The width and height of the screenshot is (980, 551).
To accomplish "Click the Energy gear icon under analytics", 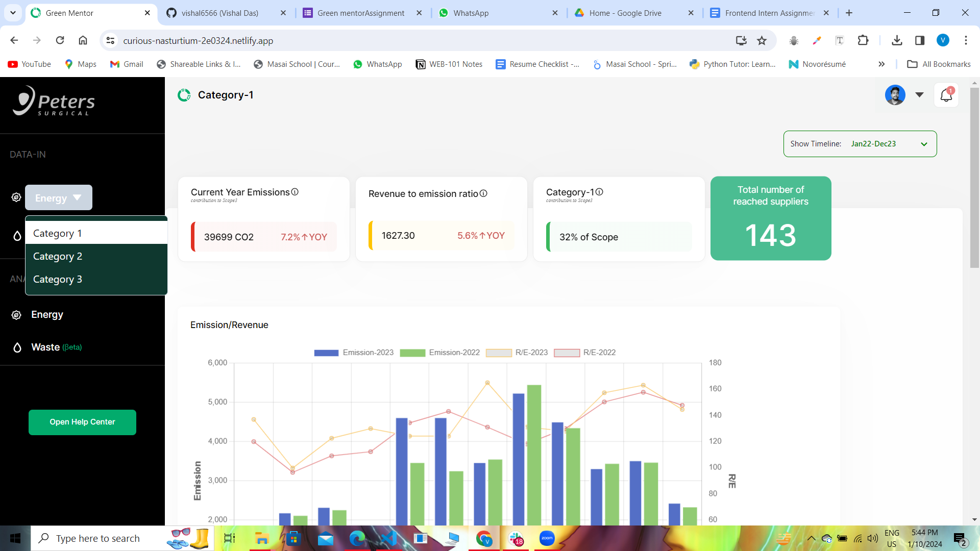I will pos(16,315).
